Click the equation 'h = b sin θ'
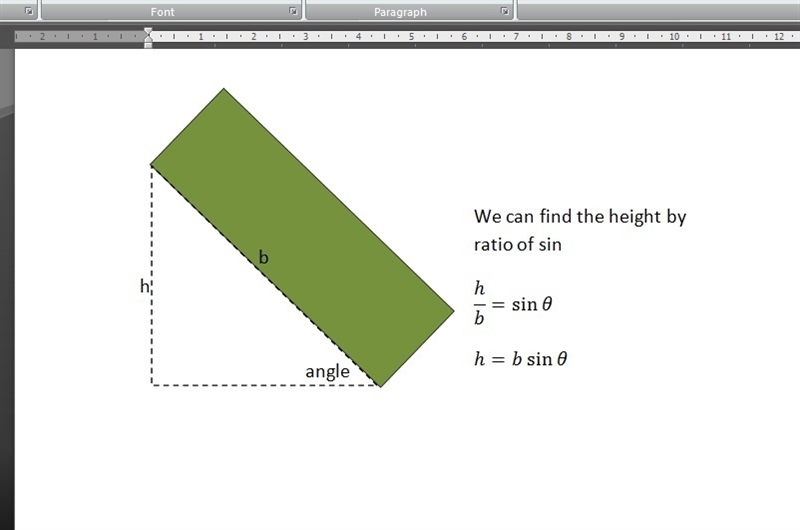Image resolution: width=800 pixels, height=530 pixels. click(520, 359)
